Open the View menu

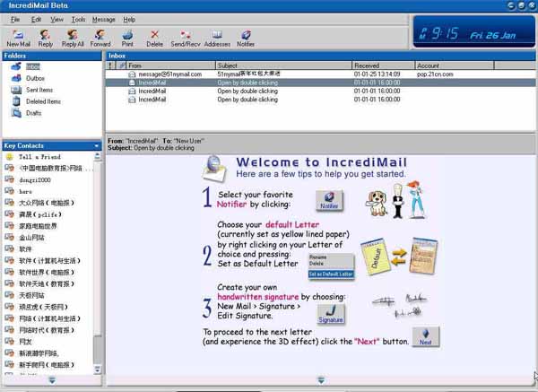pos(57,20)
